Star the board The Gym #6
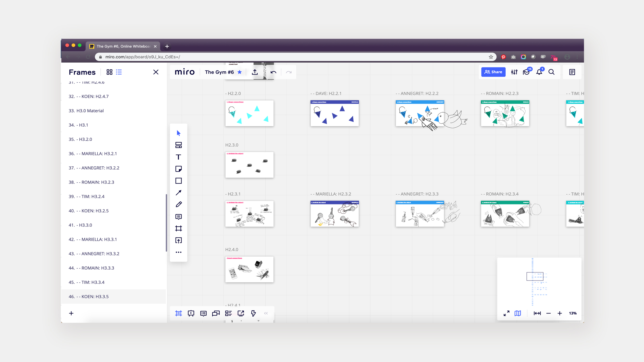This screenshot has height=362, width=644. (239, 72)
